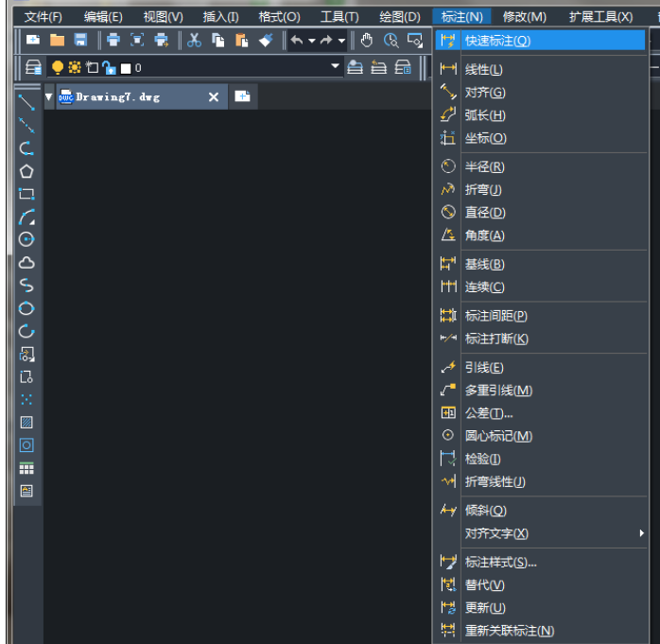
Task: Activate the Pan hand tool
Action: pos(366,40)
